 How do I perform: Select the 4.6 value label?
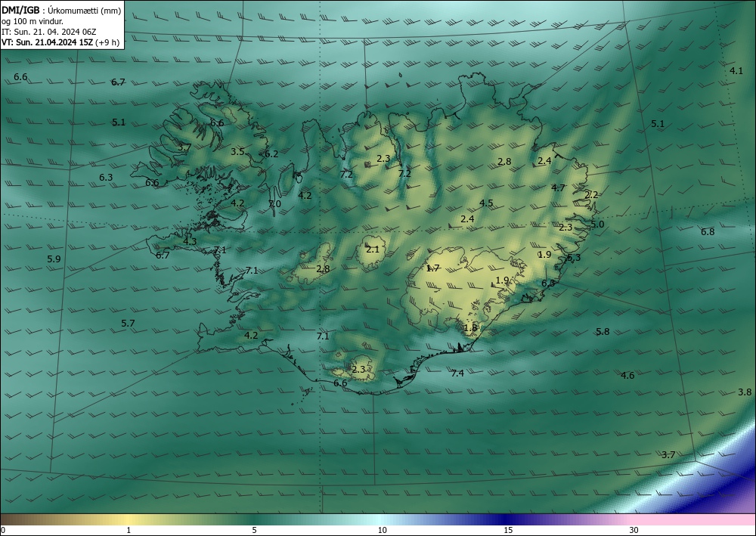(627, 375)
